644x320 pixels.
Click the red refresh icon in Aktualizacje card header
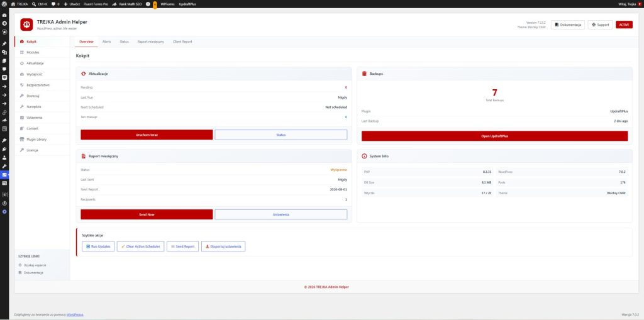(x=84, y=74)
